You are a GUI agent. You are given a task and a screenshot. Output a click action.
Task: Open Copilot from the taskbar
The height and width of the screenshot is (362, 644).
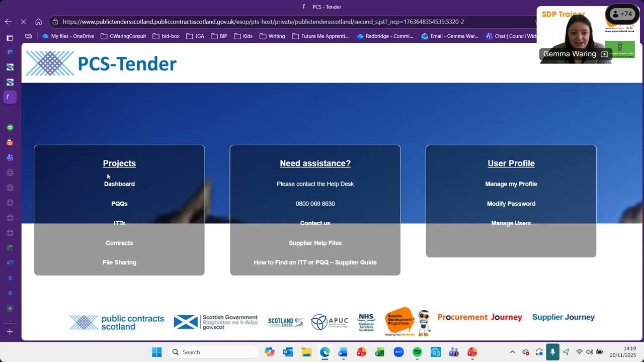[270, 352]
